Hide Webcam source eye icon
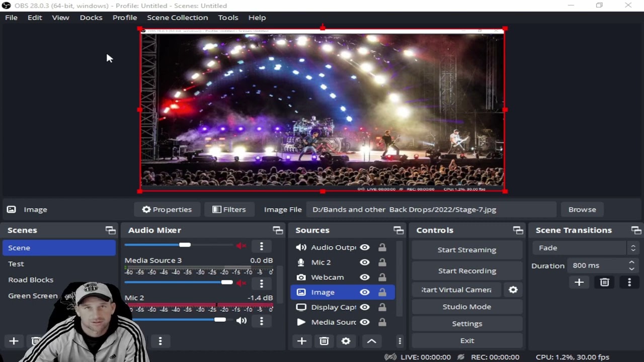Viewport: 644px width, 362px height. click(365, 277)
